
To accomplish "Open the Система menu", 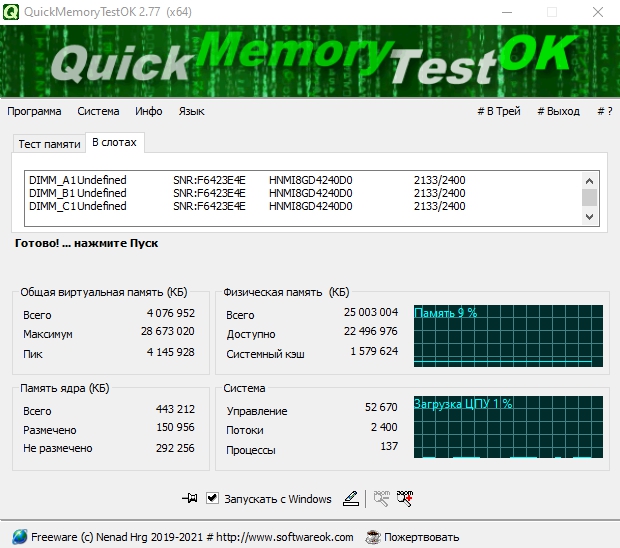I will 98,111.
